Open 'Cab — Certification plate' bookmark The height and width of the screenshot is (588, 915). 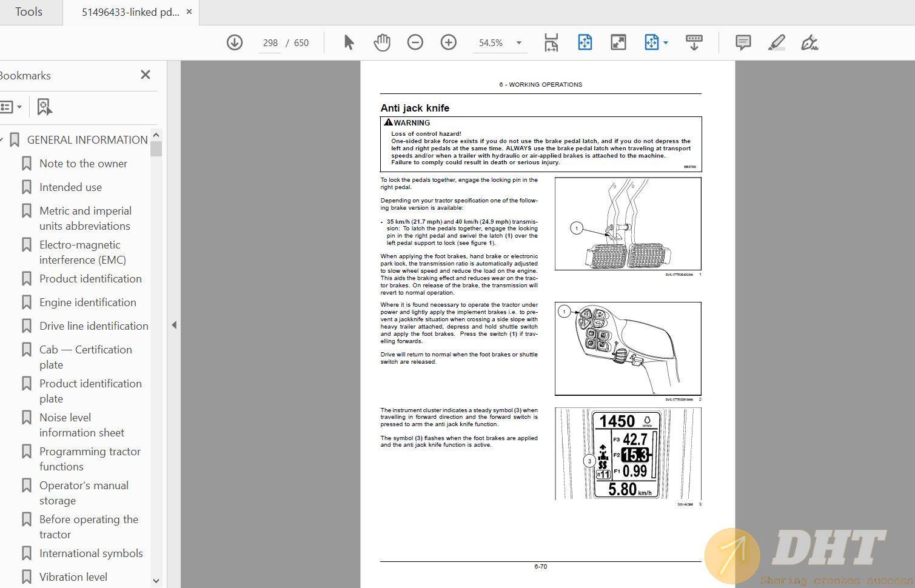click(85, 357)
